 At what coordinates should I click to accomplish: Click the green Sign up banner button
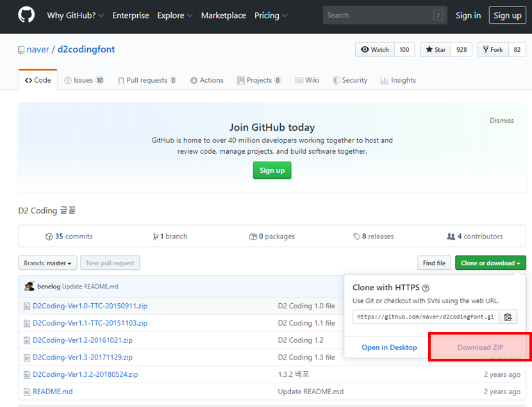click(x=272, y=170)
